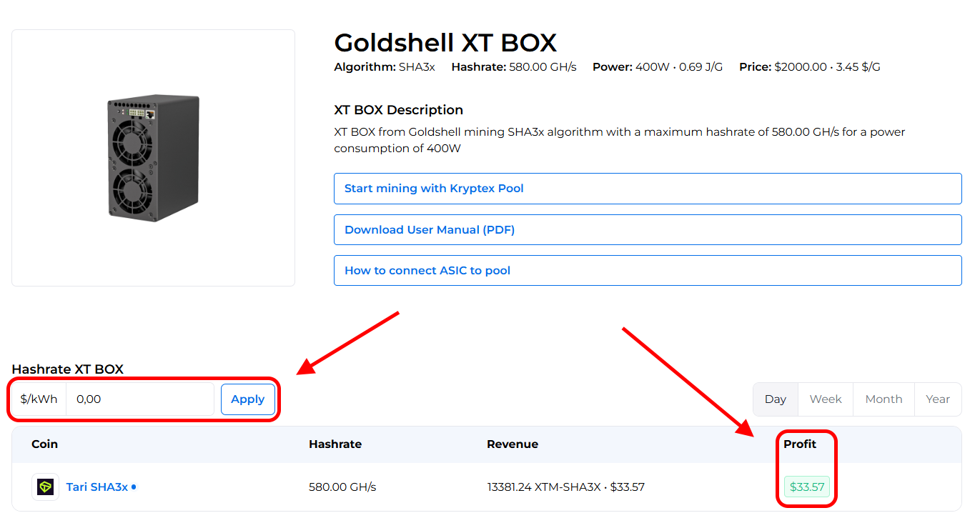Viewport: 980px width, 523px height.
Task: Click Start mining with Kryptex Pool
Action: (647, 189)
